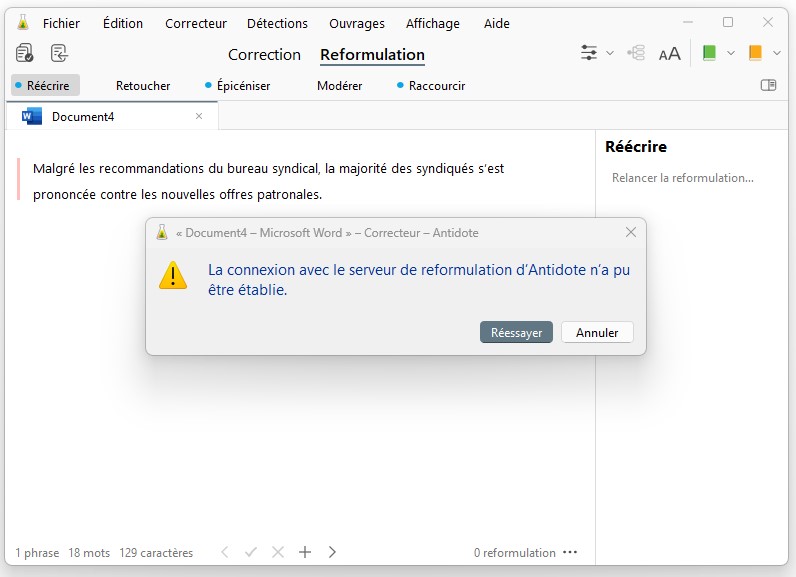Click the Annuler button

coord(597,332)
